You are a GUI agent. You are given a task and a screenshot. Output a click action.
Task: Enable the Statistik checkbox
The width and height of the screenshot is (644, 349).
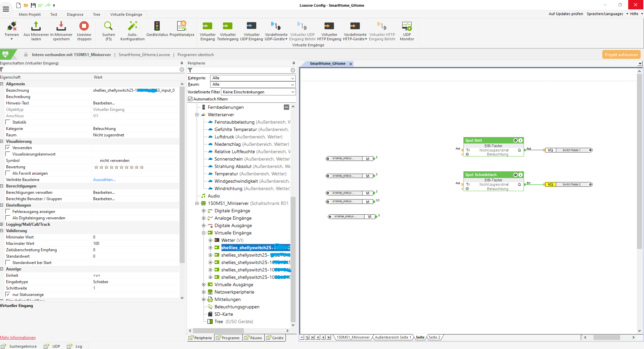(8, 122)
